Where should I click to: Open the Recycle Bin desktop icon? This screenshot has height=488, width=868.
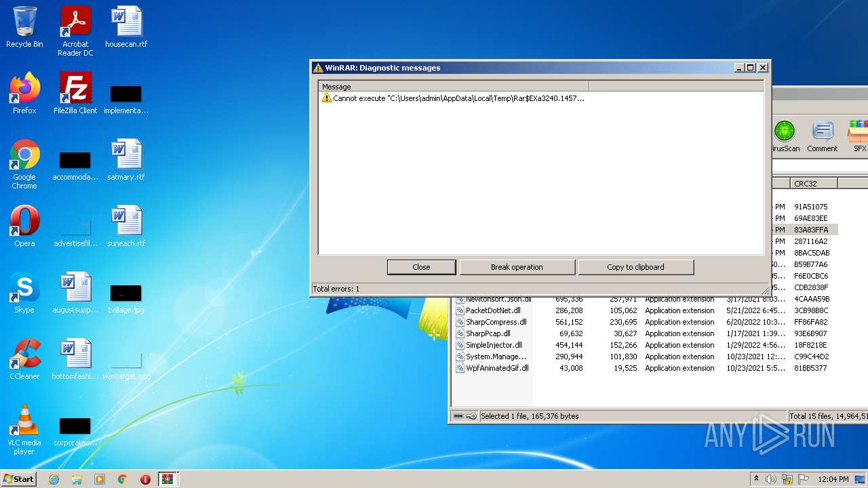[24, 28]
